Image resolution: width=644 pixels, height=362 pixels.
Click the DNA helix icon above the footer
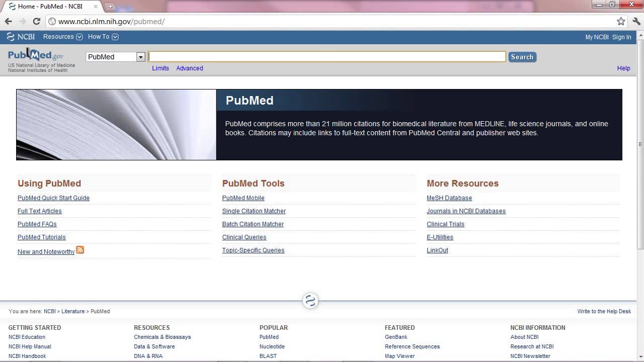310,301
